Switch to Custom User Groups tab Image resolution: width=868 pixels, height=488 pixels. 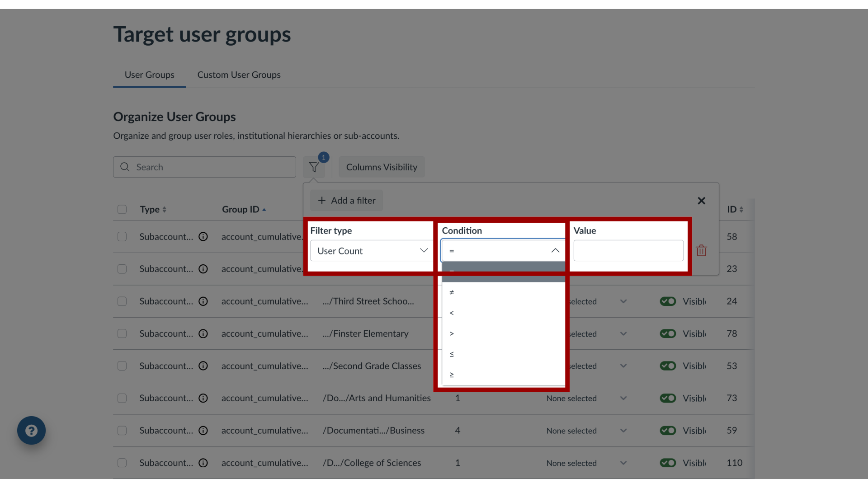coord(238,75)
